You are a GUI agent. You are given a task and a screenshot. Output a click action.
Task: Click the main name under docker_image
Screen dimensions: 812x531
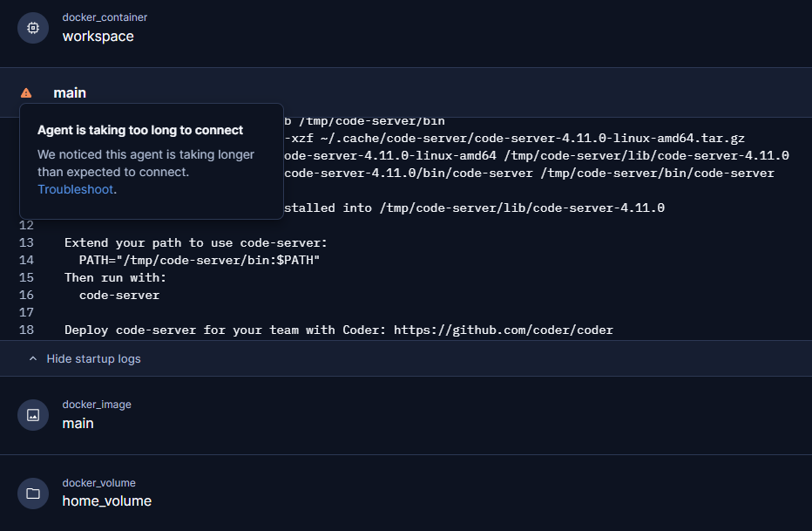(78, 423)
